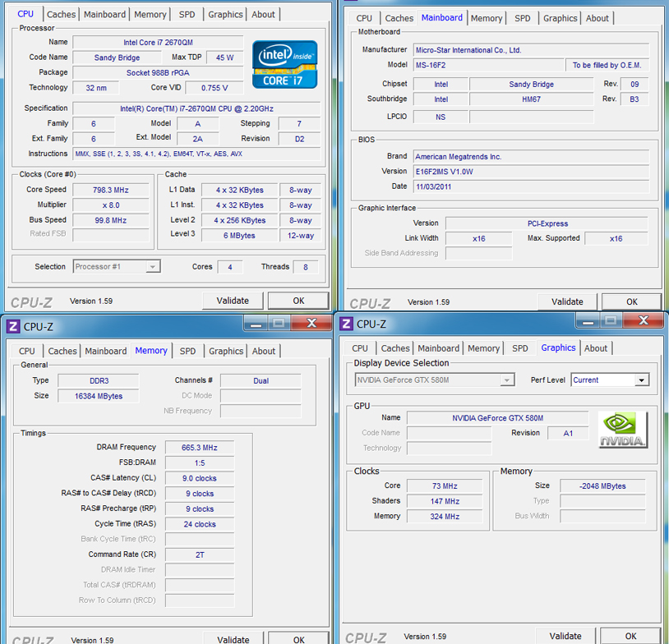This screenshot has height=644, width=669.
Task: Close the Memory CPU-Z window
Action: [311, 324]
